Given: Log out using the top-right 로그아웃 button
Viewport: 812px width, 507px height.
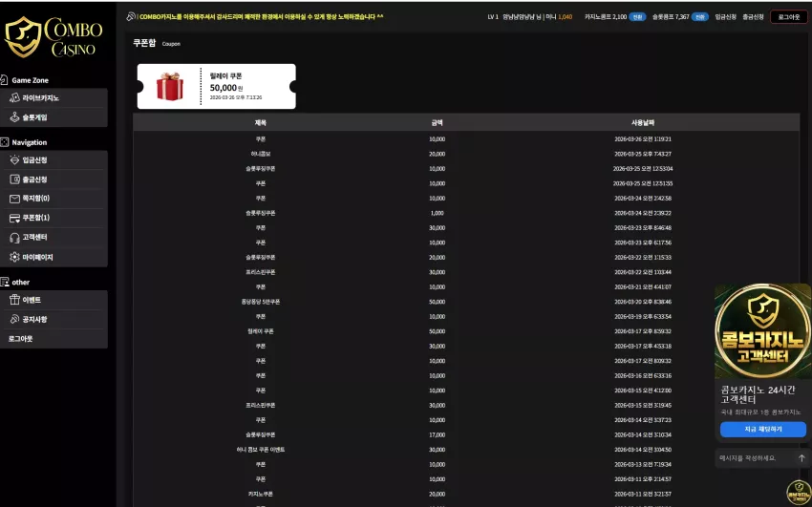Looking at the screenshot, I should click(x=789, y=17).
